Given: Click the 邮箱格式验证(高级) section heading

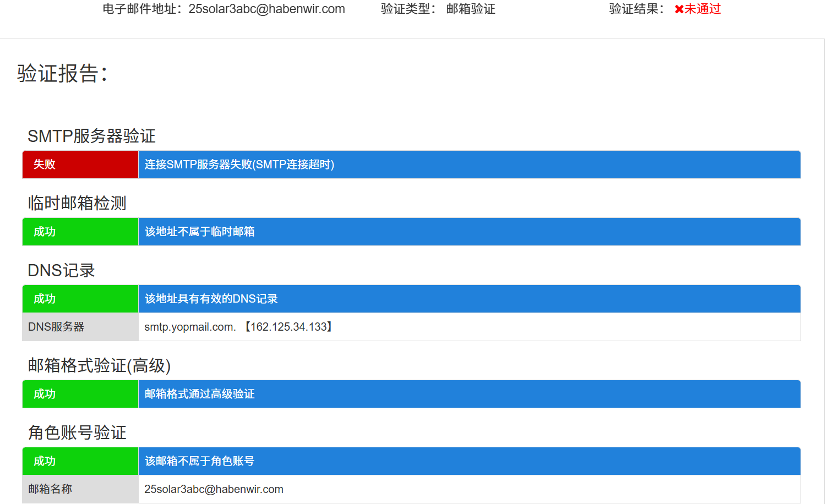Looking at the screenshot, I should coord(99,365).
